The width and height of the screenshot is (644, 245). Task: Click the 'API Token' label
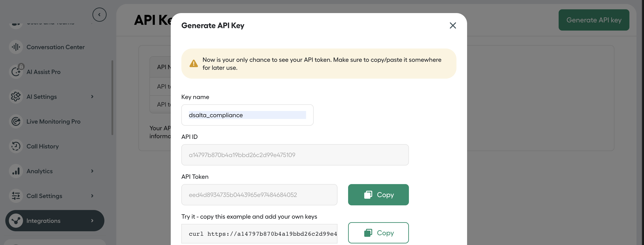[195, 177]
